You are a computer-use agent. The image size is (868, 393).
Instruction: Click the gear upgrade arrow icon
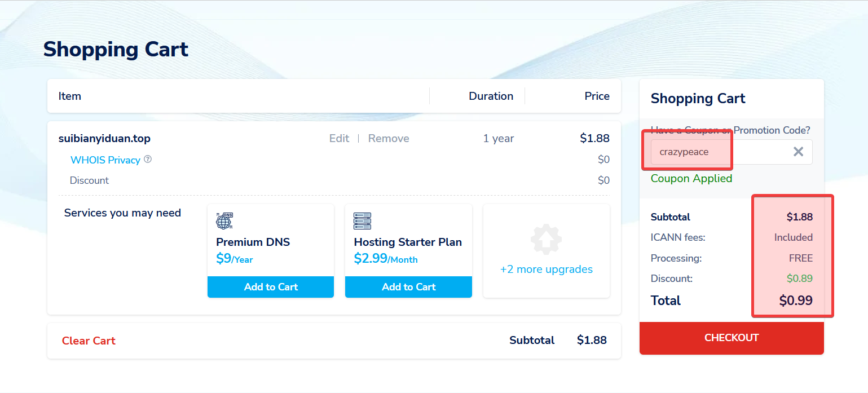point(546,239)
